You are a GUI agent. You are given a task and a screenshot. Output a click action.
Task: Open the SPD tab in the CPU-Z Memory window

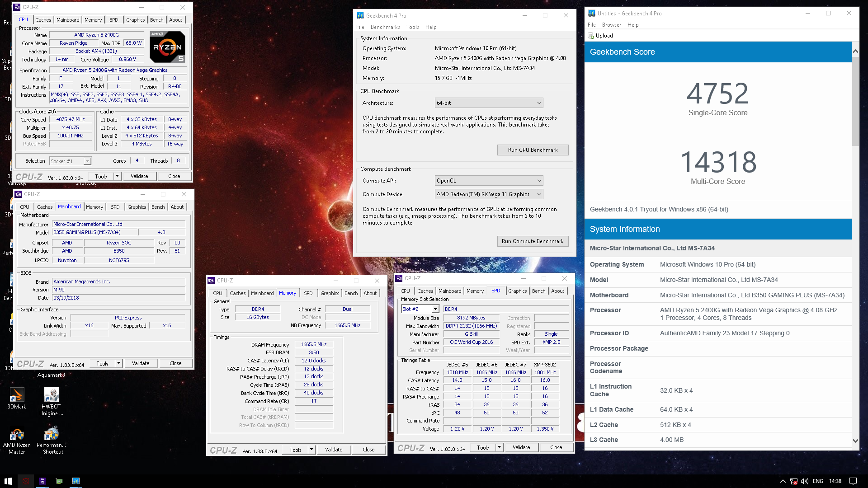coord(308,293)
